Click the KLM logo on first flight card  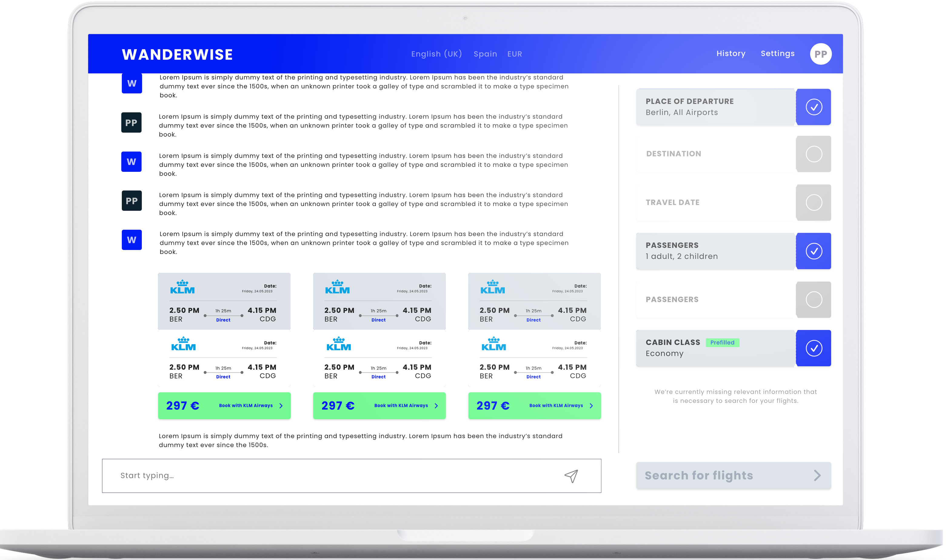(182, 287)
